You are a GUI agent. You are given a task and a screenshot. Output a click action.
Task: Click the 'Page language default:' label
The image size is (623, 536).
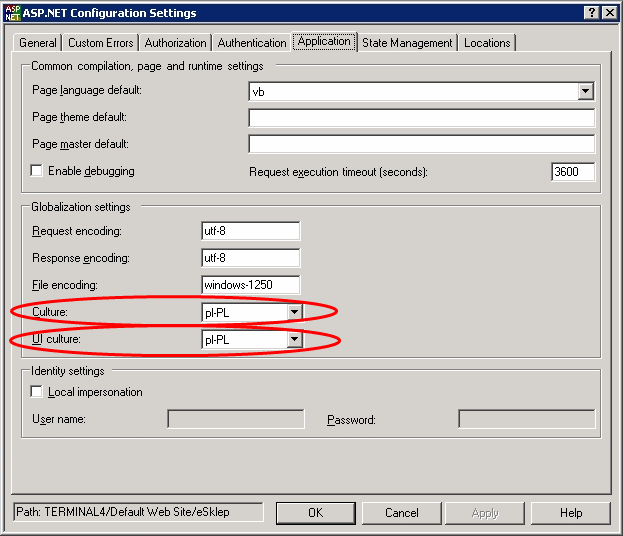87,90
